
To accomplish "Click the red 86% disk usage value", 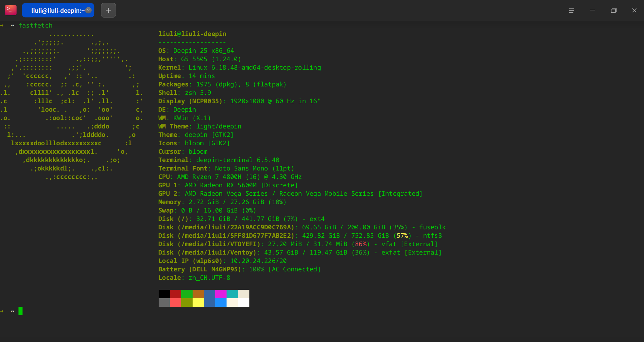I will pyautogui.click(x=361, y=244).
